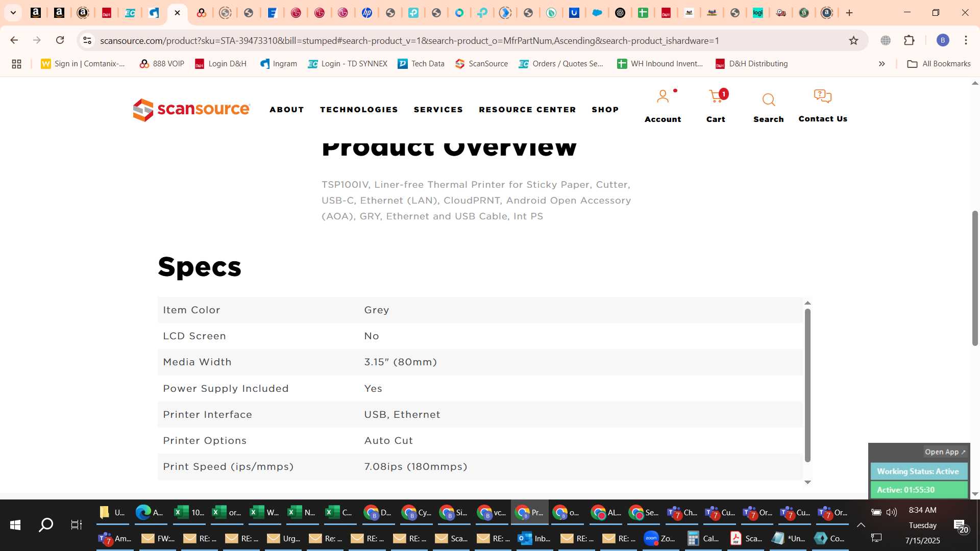This screenshot has height=551, width=980.
Task: Open the ABOUT menu
Action: (x=287, y=110)
